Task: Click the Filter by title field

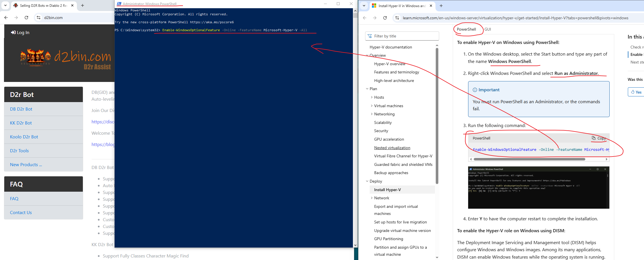Action: pyautogui.click(x=402, y=36)
